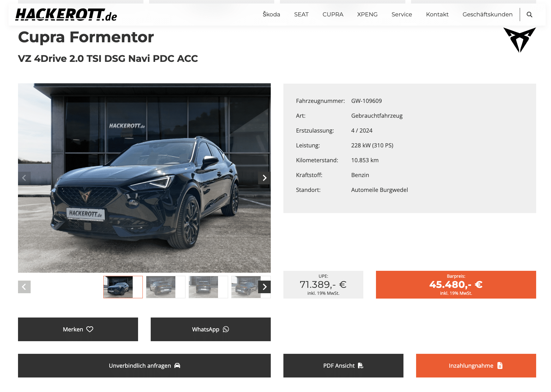Select the rear-view third thumbnail
This screenshot has width=551, height=392.
coord(208,287)
